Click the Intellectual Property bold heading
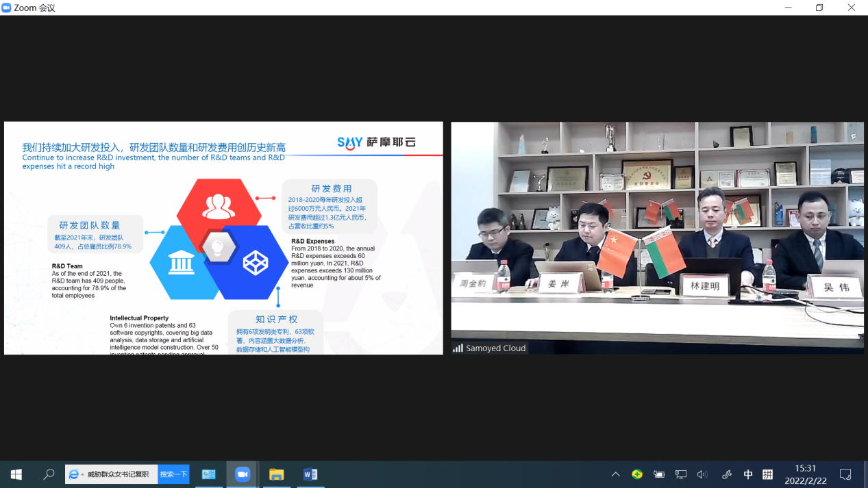 pos(139,318)
